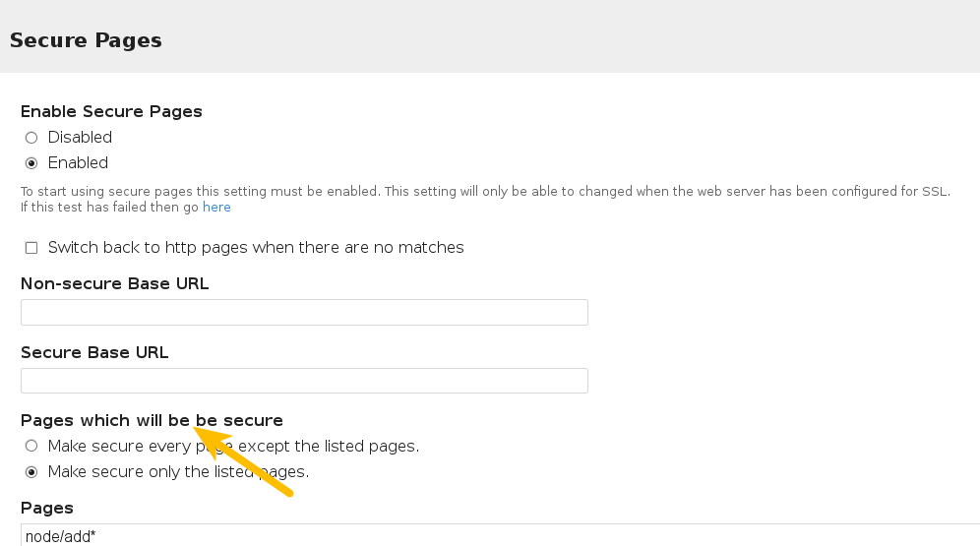Select the make secure only listed pages radio
This screenshot has height=546, width=980.
[31, 472]
